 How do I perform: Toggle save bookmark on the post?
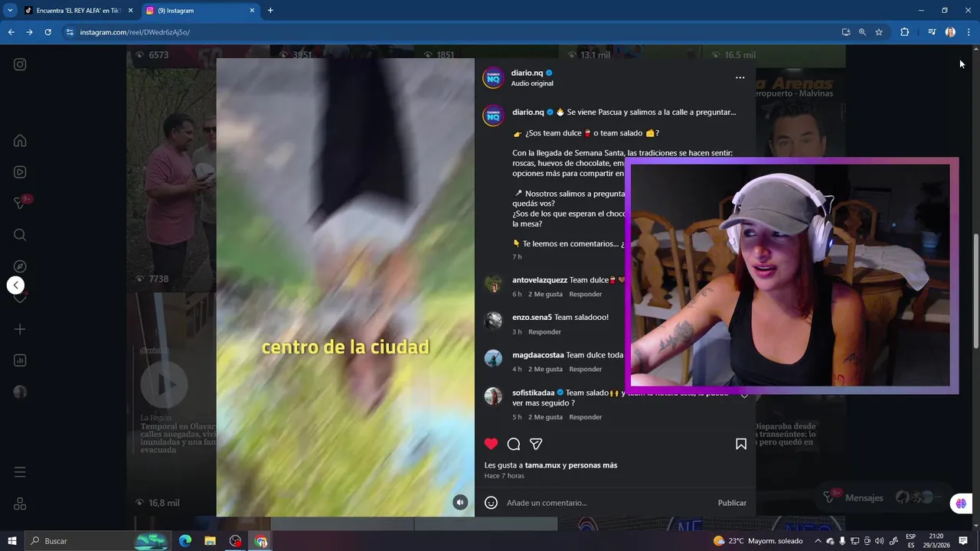741,444
